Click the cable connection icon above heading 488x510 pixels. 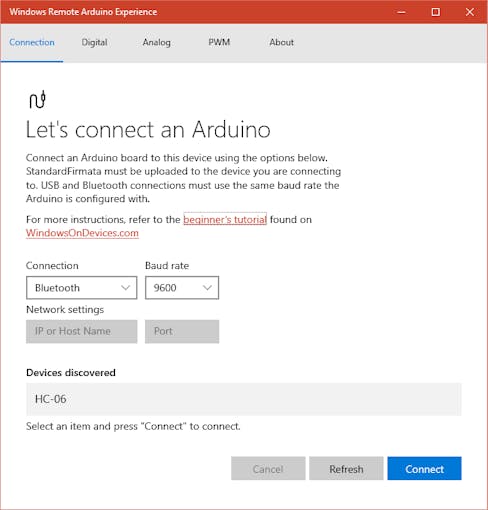[x=37, y=99]
